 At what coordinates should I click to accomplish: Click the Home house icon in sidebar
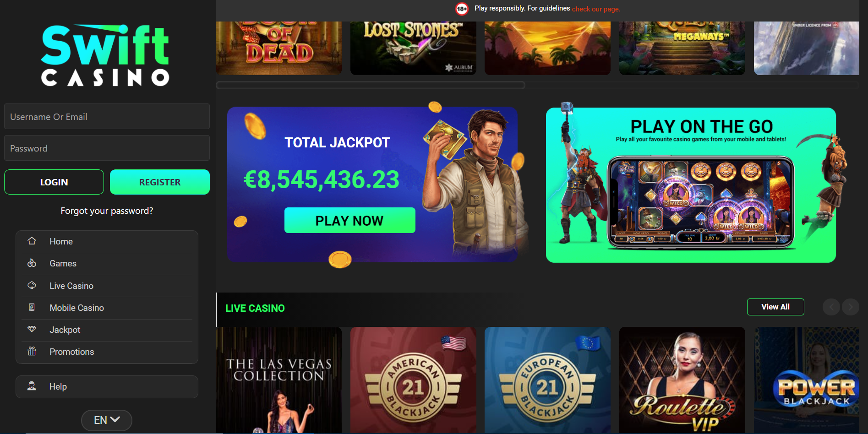[x=32, y=241]
